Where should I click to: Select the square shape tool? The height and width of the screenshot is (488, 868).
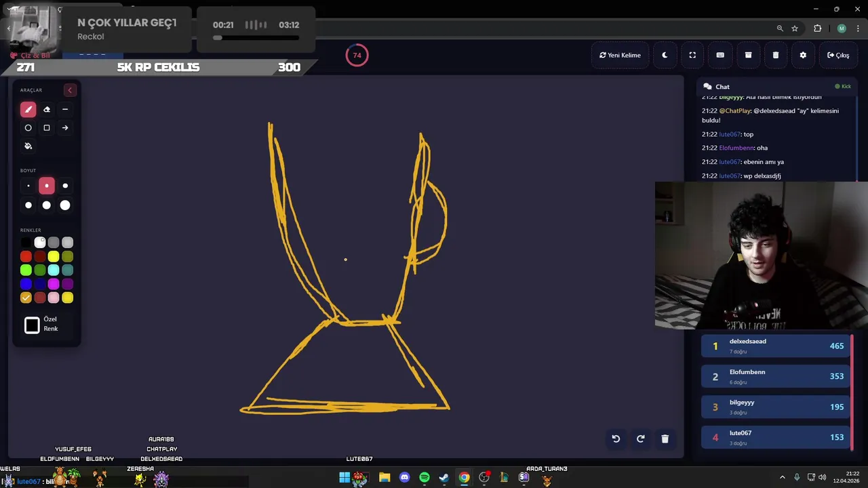pyautogui.click(x=47, y=127)
